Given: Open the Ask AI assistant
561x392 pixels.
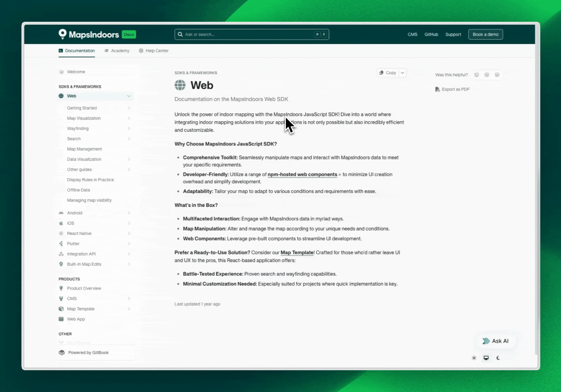Looking at the screenshot, I should (x=495, y=341).
